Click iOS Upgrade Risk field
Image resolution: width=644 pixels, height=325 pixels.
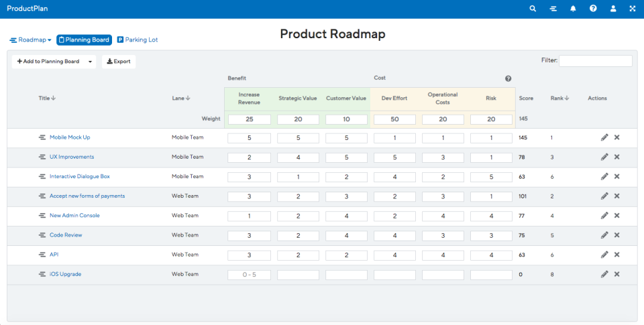[491, 275]
